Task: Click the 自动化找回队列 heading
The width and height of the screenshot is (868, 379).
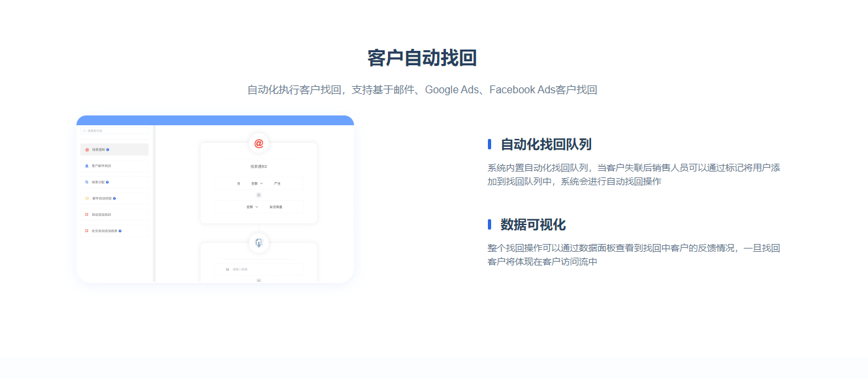Action: (545, 144)
